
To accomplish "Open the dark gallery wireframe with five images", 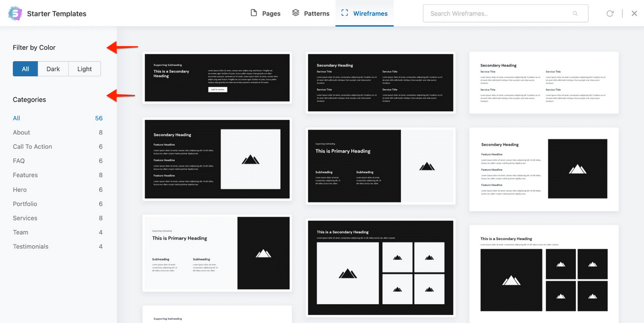I will (381, 268).
